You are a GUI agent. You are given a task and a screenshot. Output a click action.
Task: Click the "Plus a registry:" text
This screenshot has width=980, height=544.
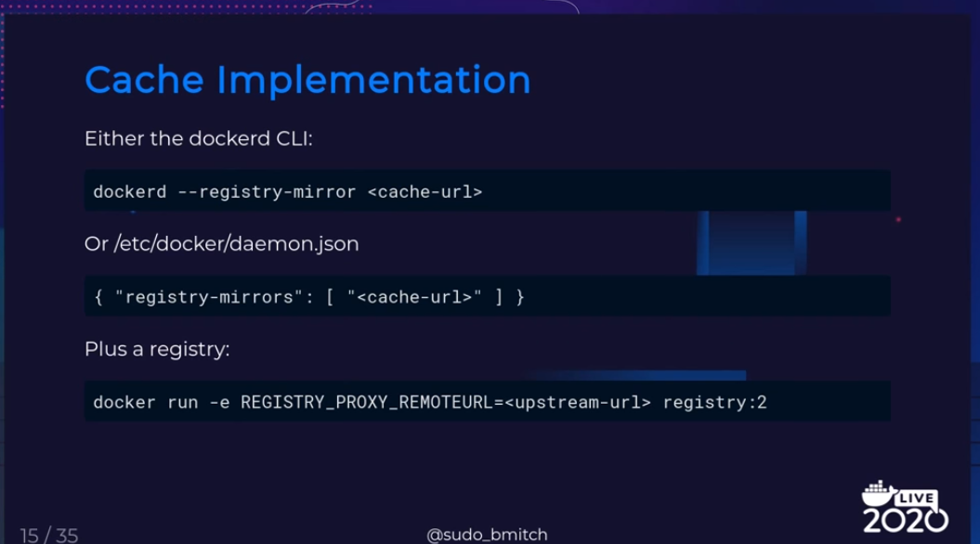coord(157,349)
